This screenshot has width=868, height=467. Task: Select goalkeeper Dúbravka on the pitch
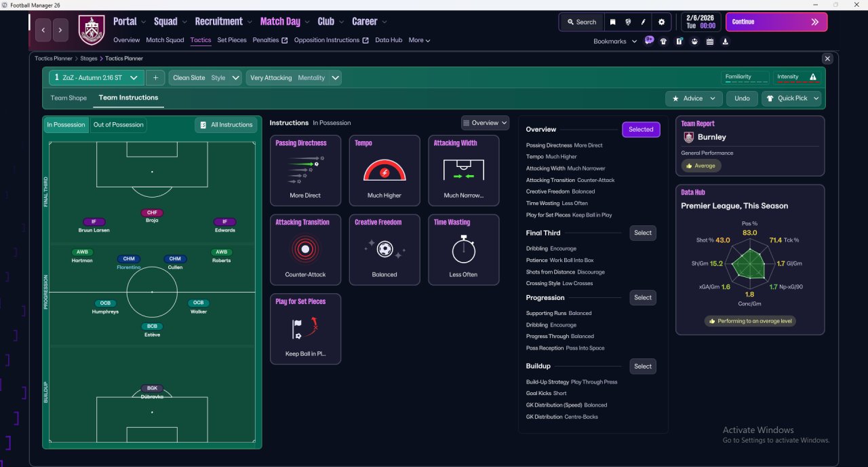tap(152, 392)
